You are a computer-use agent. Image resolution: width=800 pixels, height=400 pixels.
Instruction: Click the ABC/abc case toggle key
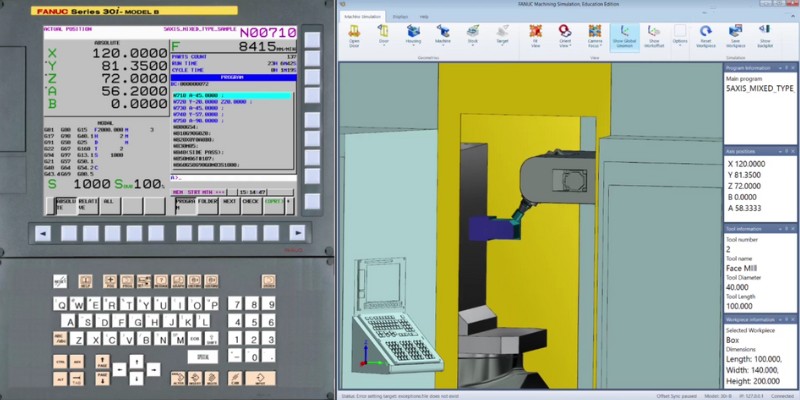coord(60,338)
